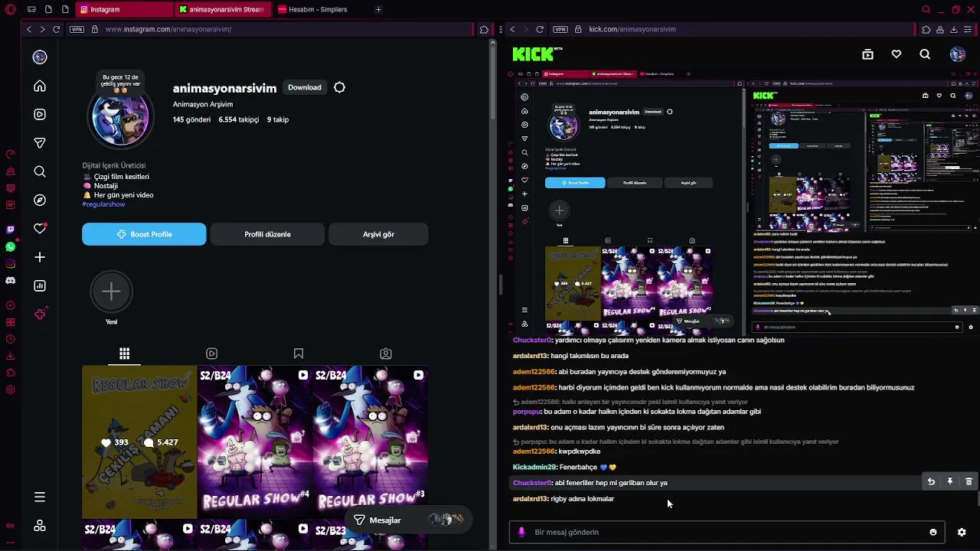Open 6.554 takipçi followers list
The width and height of the screenshot is (980, 551).
[x=239, y=119]
